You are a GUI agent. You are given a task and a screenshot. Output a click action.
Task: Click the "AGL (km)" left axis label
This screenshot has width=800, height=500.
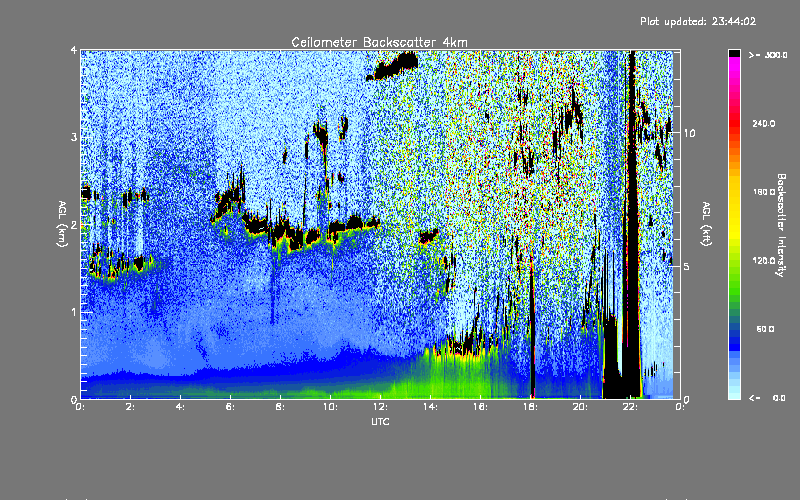coord(62,224)
